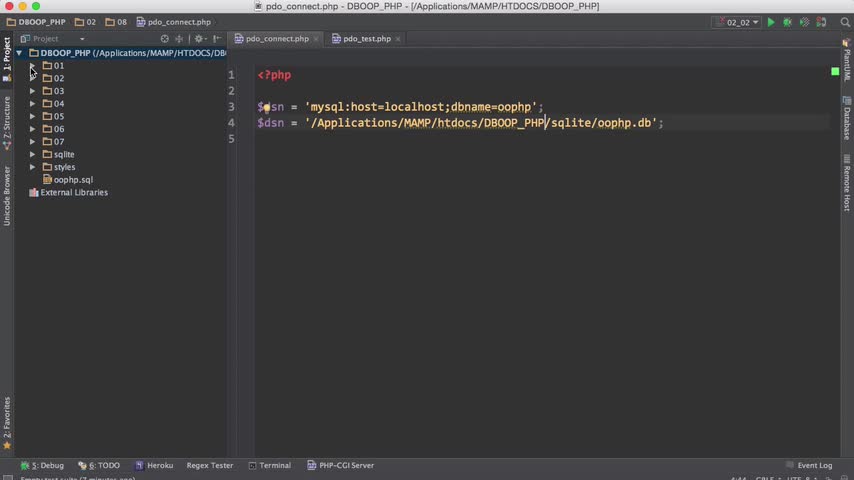The height and width of the screenshot is (480, 854).
Task: Select the sqlite folder label
Action: tap(64, 154)
